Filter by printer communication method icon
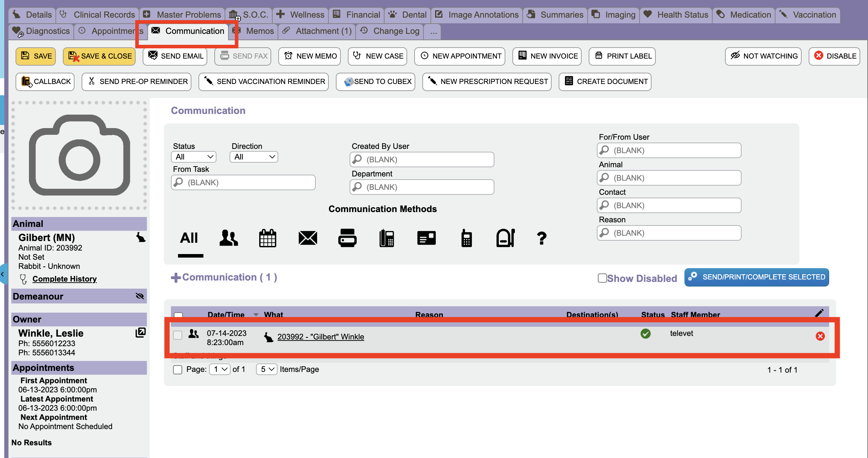Screen dimensions: 868x458 pyautogui.click(x=347, y=238)
